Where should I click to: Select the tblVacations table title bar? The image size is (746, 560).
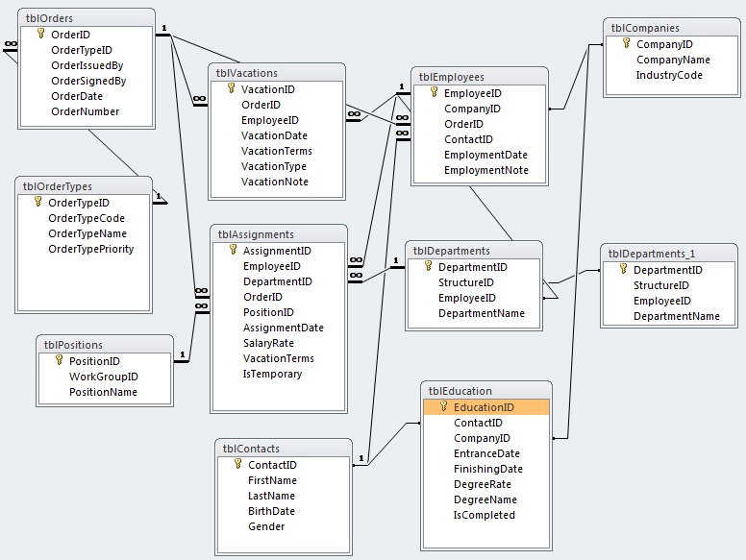pos(277,73)
